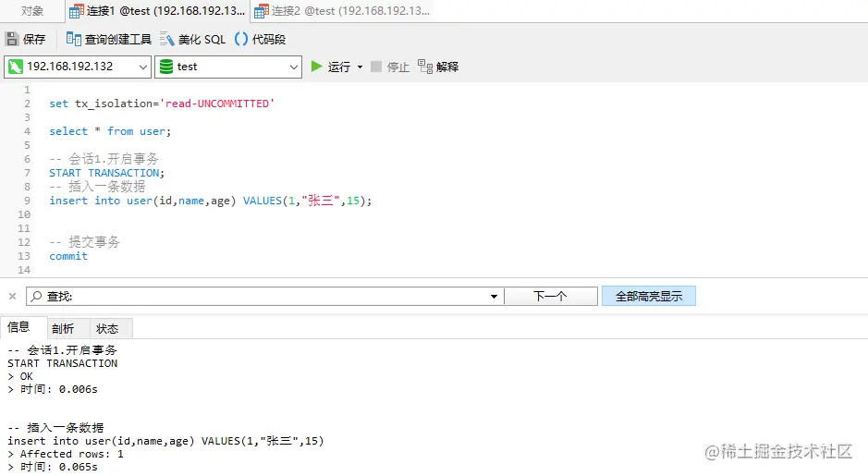Open the test database dropdown
Screen dimensions: 868x476
[293, 67]
